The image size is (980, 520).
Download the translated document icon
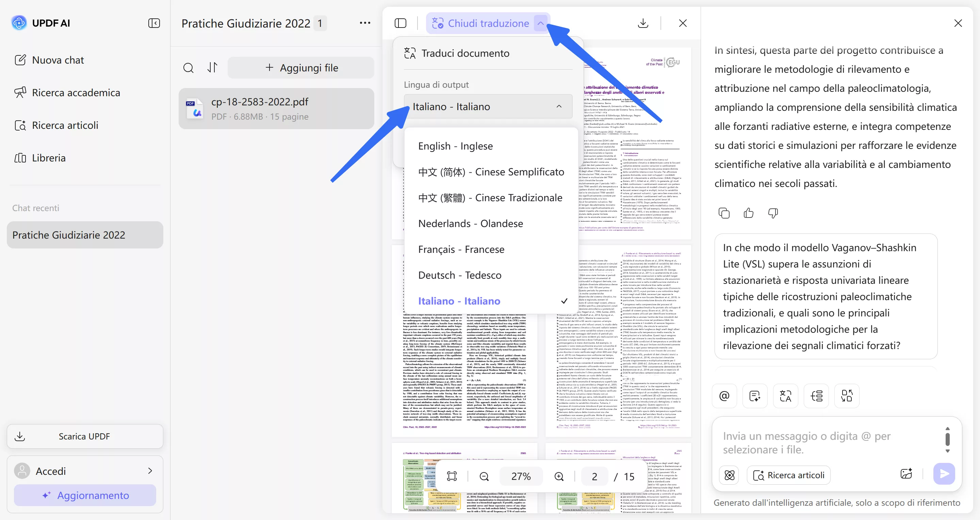click(x=642, y=23)
